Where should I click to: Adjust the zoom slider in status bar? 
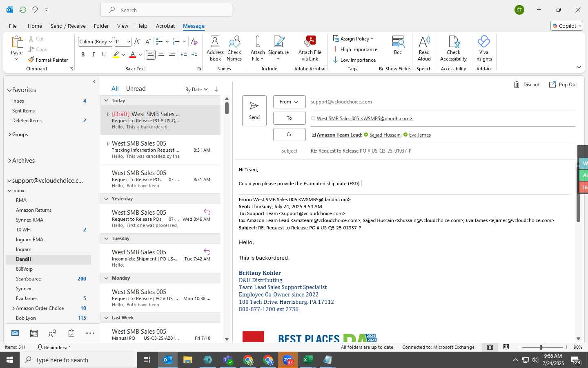541,347
